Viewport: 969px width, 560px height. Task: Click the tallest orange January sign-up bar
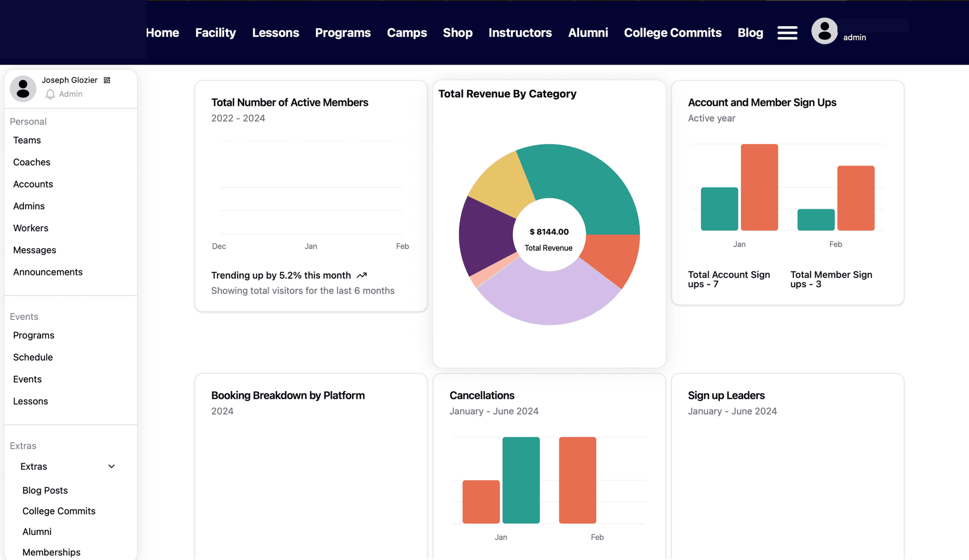759,187
